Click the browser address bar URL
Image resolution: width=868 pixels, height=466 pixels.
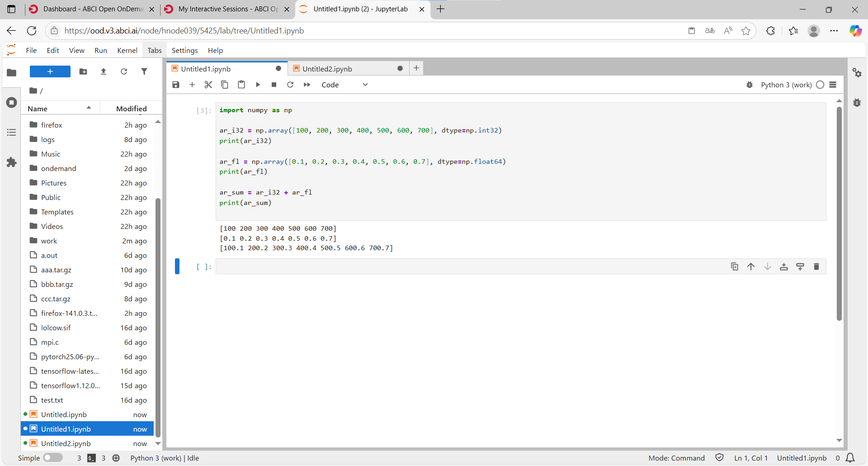[x=184, y=31]
